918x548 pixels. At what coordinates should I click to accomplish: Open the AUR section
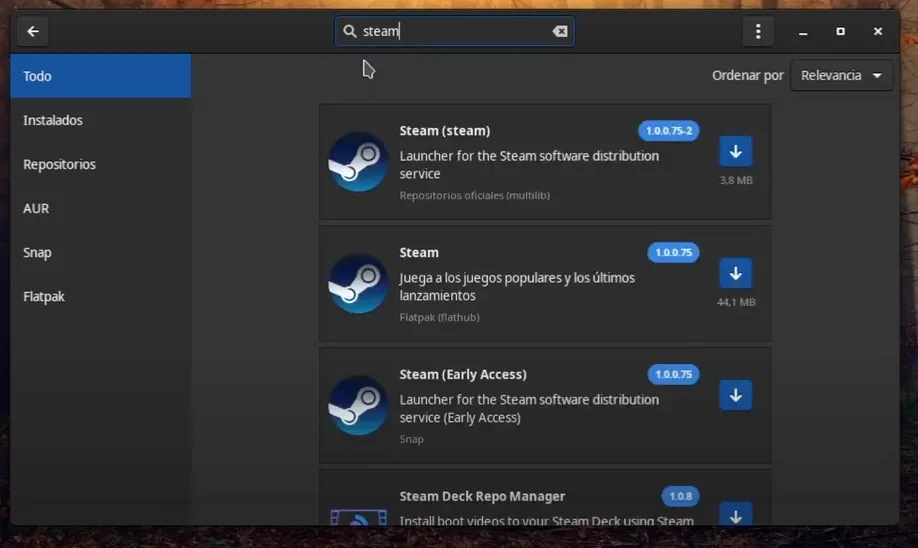pos(101,208)
